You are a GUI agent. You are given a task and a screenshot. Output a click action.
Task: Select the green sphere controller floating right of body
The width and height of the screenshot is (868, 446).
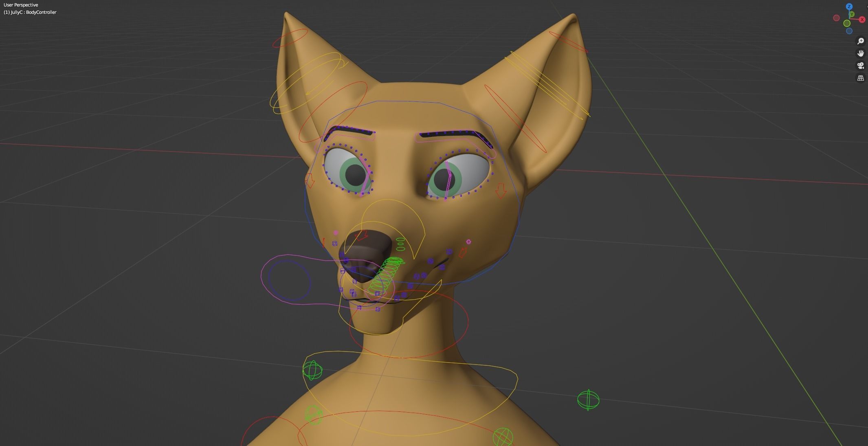[x=588, y=400]
